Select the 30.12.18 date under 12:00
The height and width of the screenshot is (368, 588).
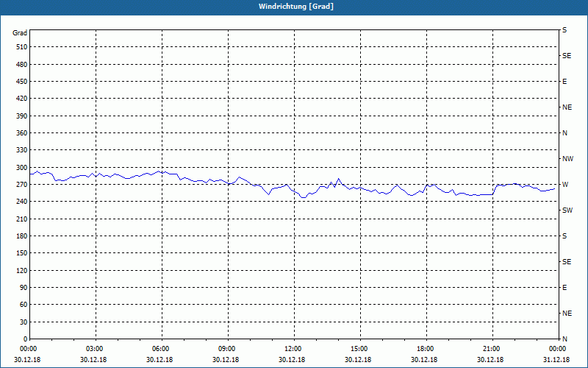pyautogui.click(x=292, y=359)
